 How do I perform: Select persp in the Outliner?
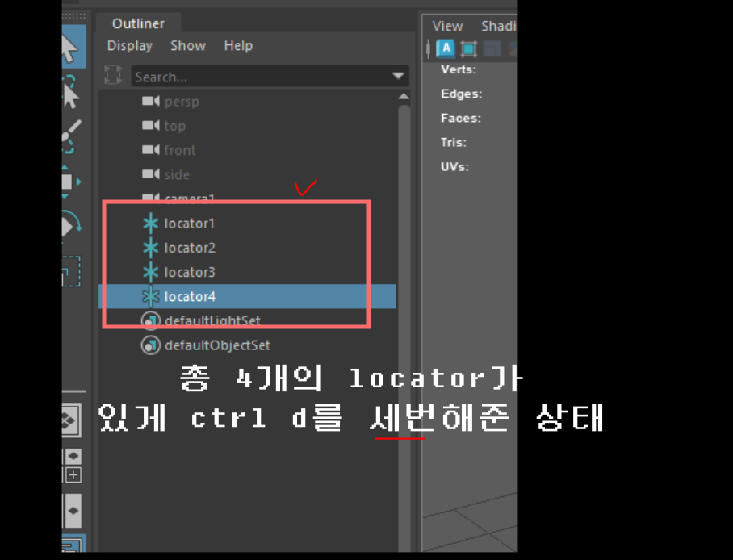(x=182, y=102)
